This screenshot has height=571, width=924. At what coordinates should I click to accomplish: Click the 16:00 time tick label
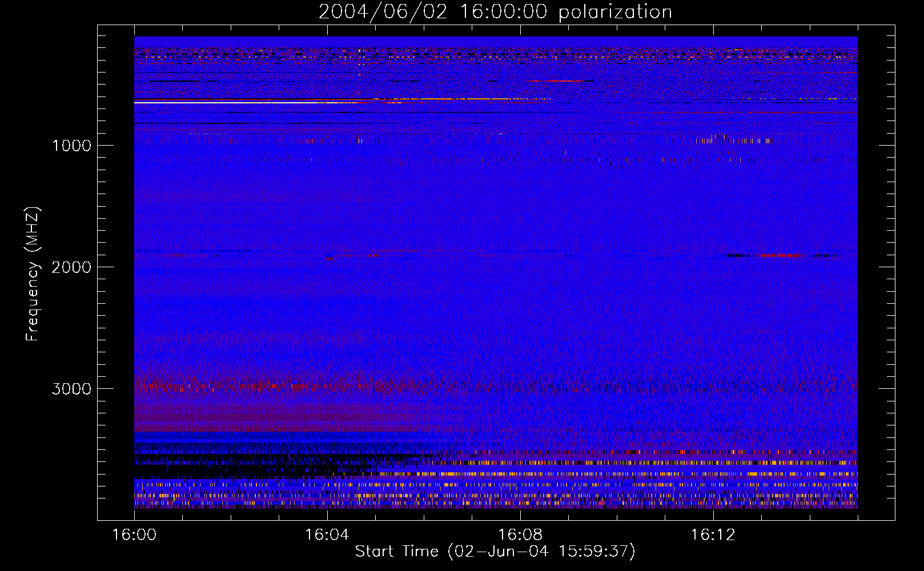pyautogui.click(x=134, y=535)
